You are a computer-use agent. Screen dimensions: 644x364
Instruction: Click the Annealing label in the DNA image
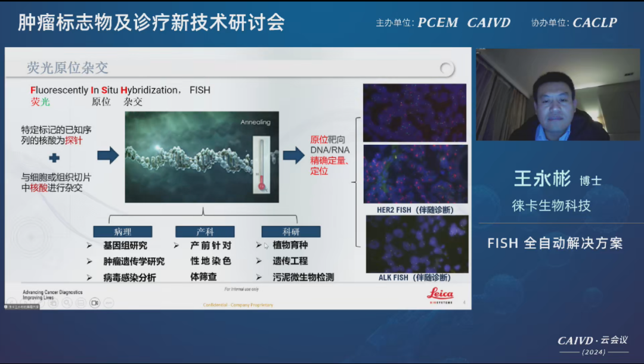point(255,122)
